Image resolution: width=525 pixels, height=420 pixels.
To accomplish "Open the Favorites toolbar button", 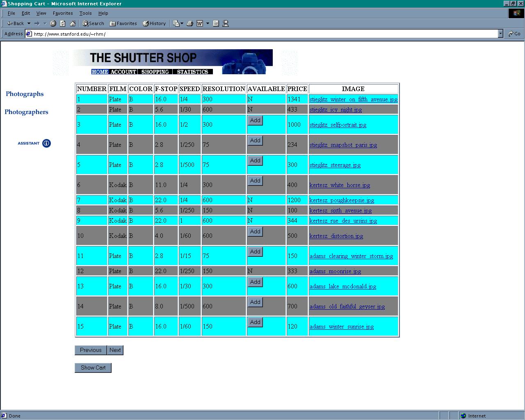I will [x=123, y=23].
